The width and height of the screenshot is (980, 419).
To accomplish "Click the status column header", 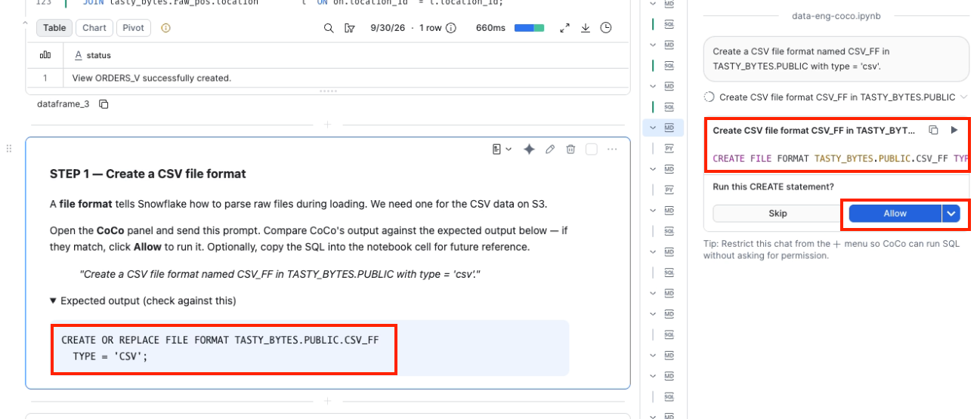I will (x=98, y=55).
